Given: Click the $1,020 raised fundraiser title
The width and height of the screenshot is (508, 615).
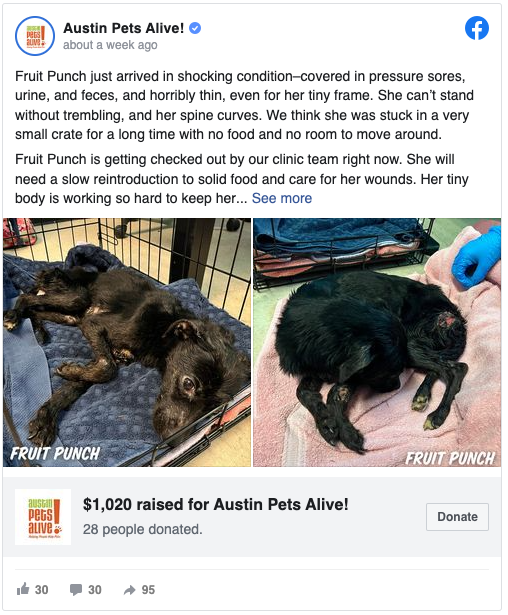Looking at the screenshot, I should pyautogui.click(x=215, y=504).
